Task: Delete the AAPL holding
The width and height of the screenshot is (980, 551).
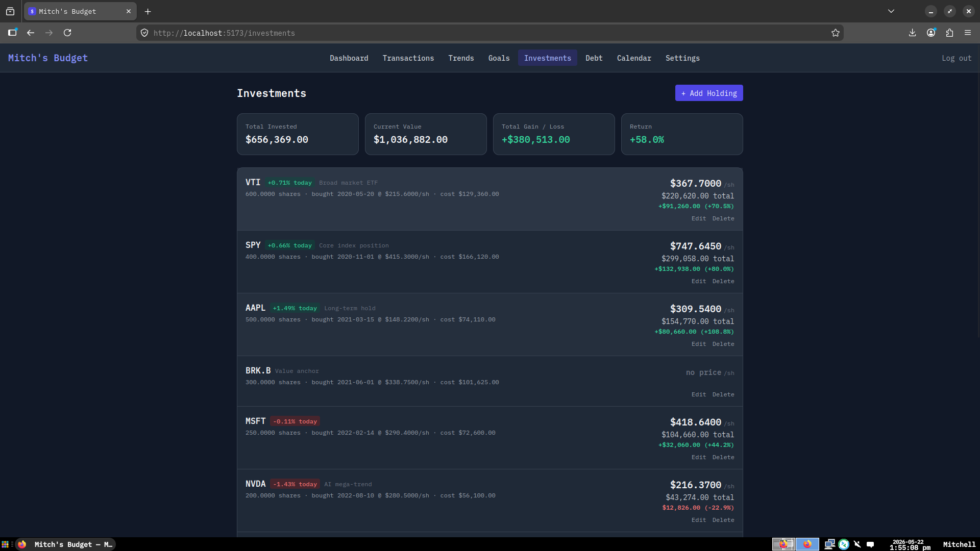Action: coord(723,344)
